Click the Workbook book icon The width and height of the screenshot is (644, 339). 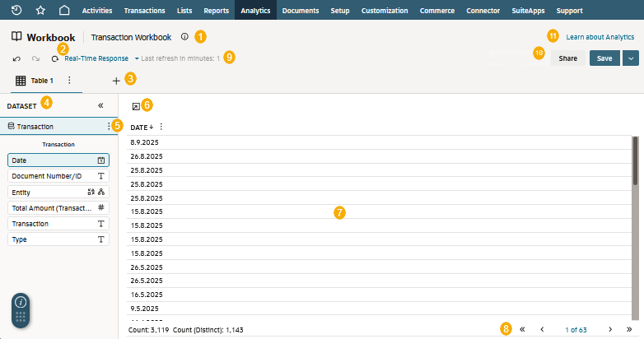point(16,36)
